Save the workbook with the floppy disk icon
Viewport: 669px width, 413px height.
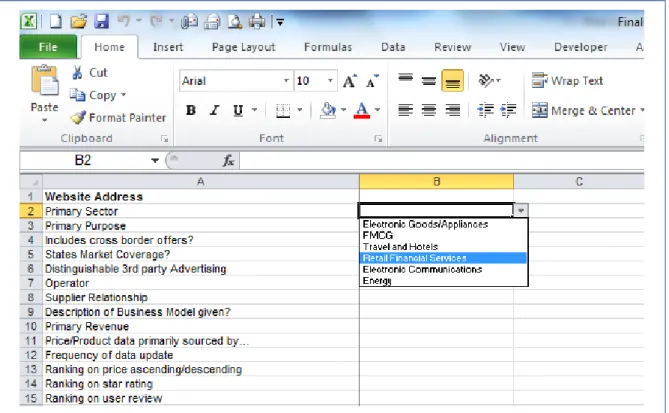pyautogui.click(x=101, y=21)
